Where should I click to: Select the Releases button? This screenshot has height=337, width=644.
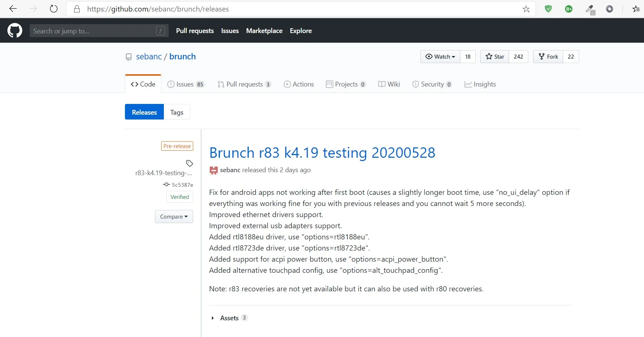click(x=144, y=112)
